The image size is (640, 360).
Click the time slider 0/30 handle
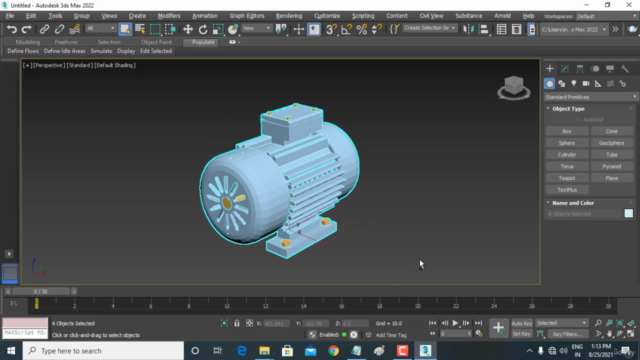(40, 291)
